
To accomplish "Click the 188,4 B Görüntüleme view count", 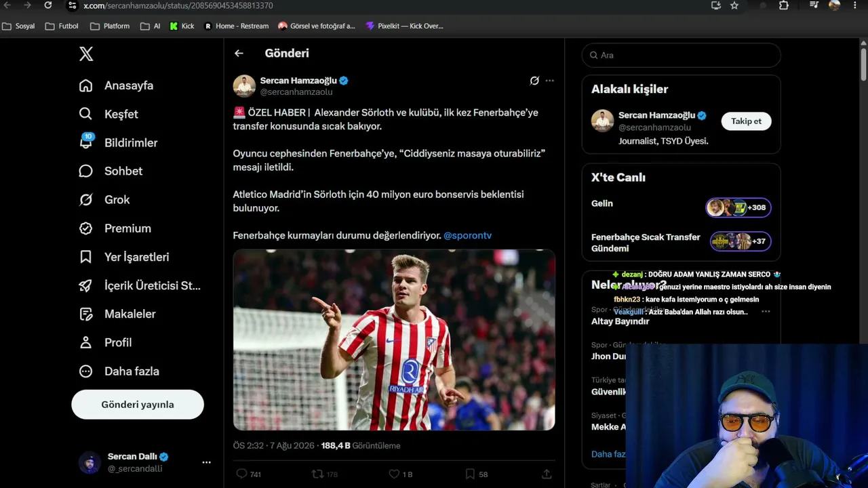I will click(x=361, y=445).
